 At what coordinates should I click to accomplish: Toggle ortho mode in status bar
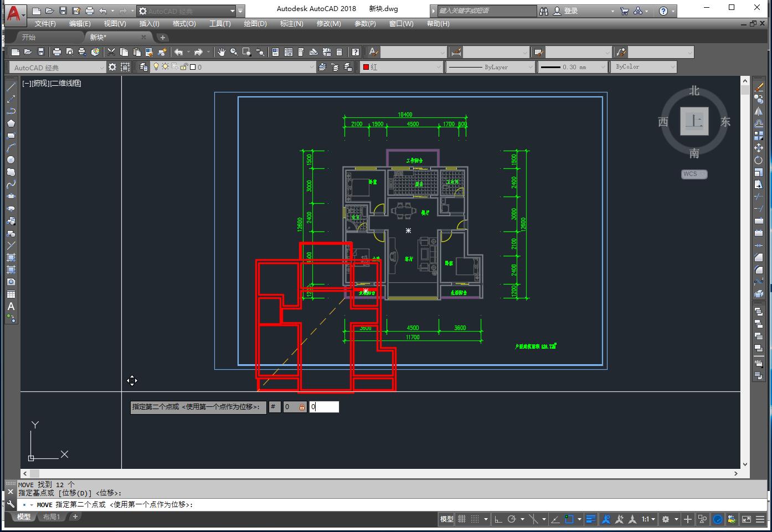click(x=498, y=519)
